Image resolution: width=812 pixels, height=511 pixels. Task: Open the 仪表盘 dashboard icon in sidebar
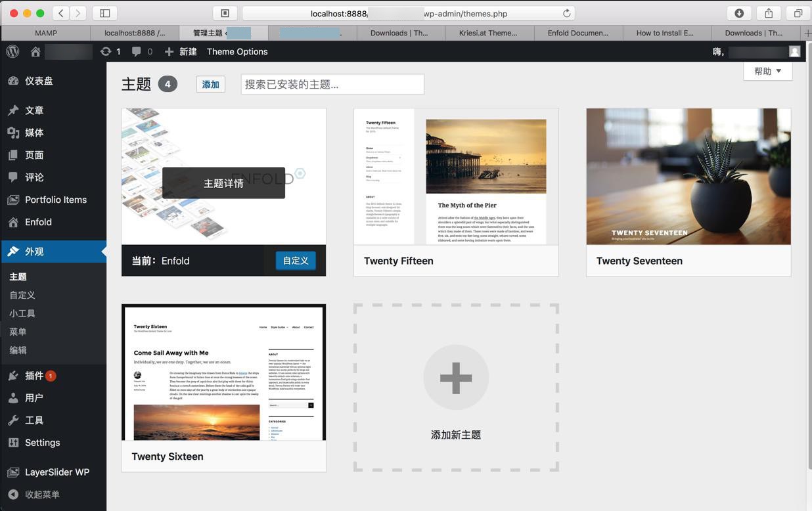pos(13,81)
